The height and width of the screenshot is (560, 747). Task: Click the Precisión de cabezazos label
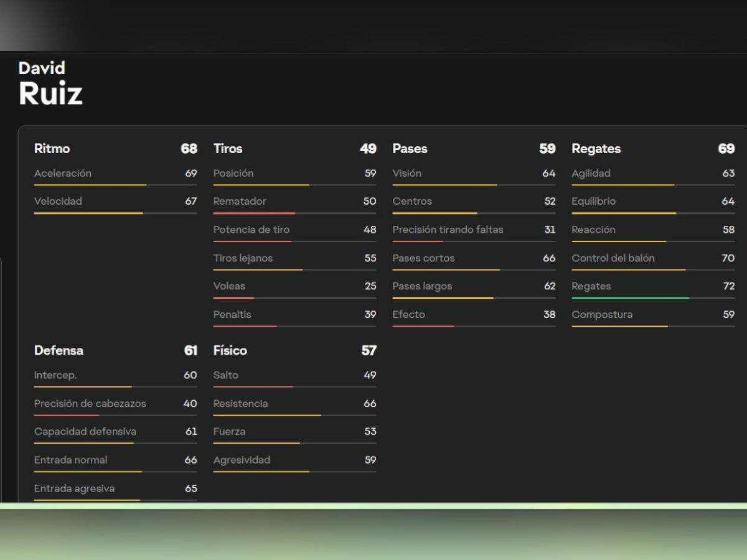(90, 404)
